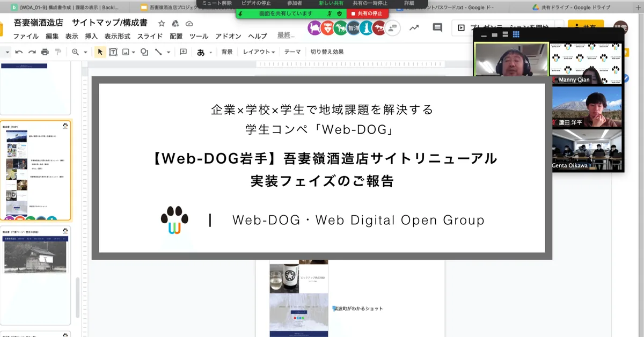Image resolution: width=644 pixels, height=337 pixels.
Task: Open the アドオン menu
Action: (x=228, y=36)
